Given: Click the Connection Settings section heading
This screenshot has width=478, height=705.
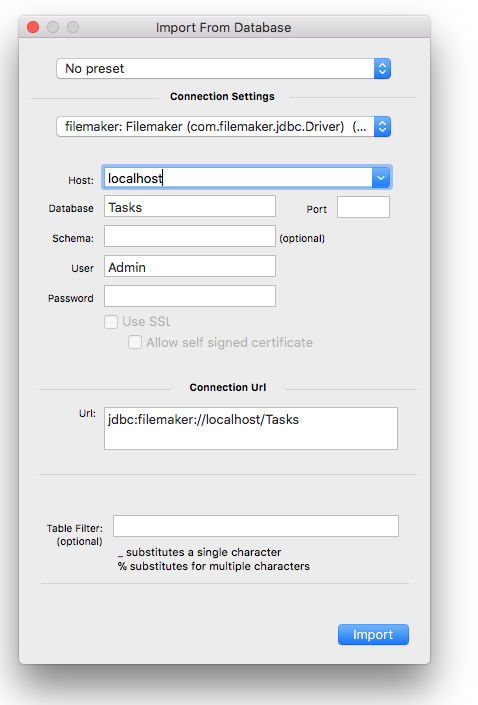Looking at the screenshot, I should coord(222,97).
